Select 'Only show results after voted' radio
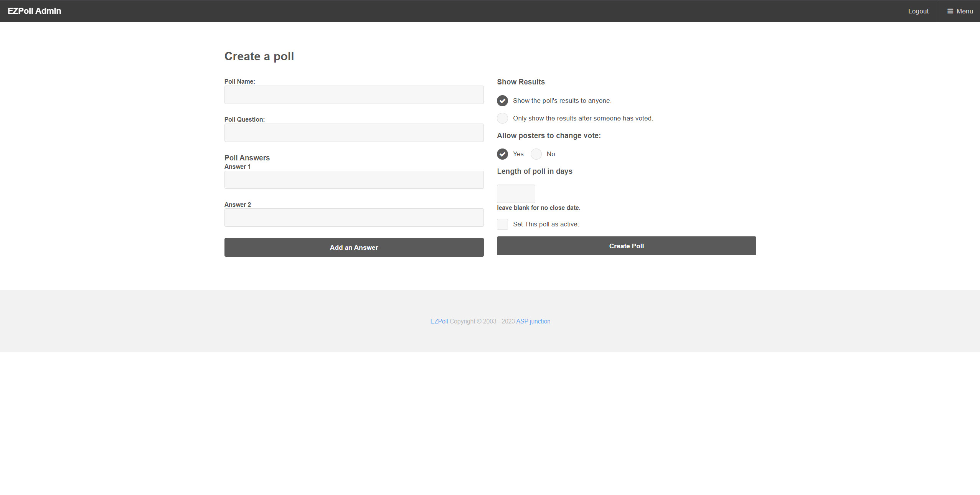 click(x=502, y=118)
